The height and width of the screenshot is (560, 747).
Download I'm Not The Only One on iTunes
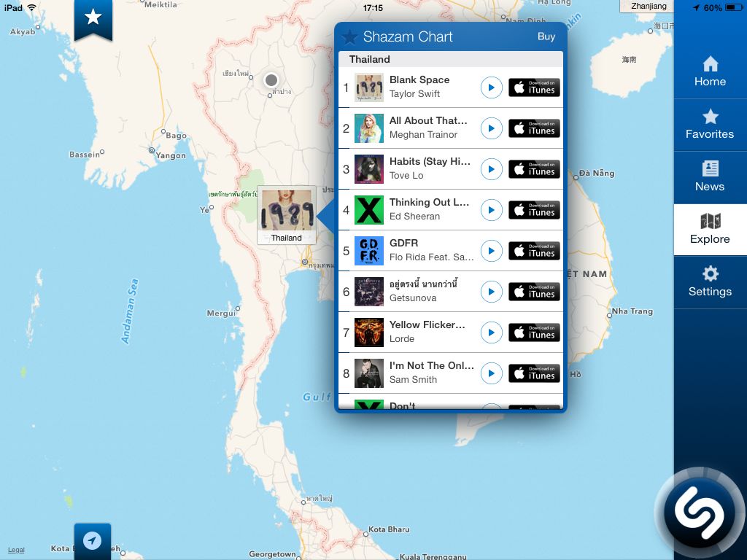[x=534, y=373]
